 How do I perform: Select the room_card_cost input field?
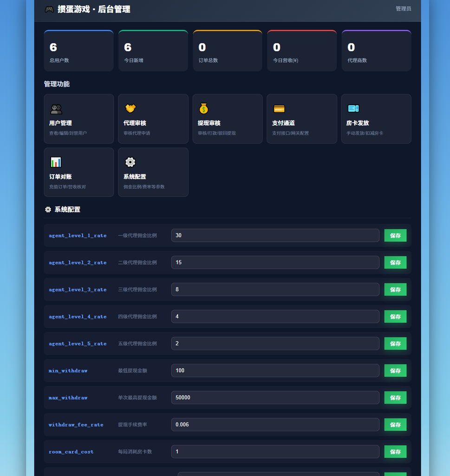[x=275, y=452]
